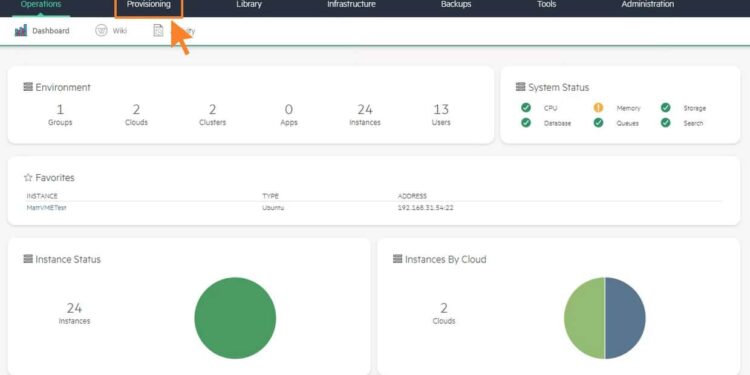The width and height of the screenshot is (750, 375).
Task: Click the Environment panel title
Action: coord(63,87)
